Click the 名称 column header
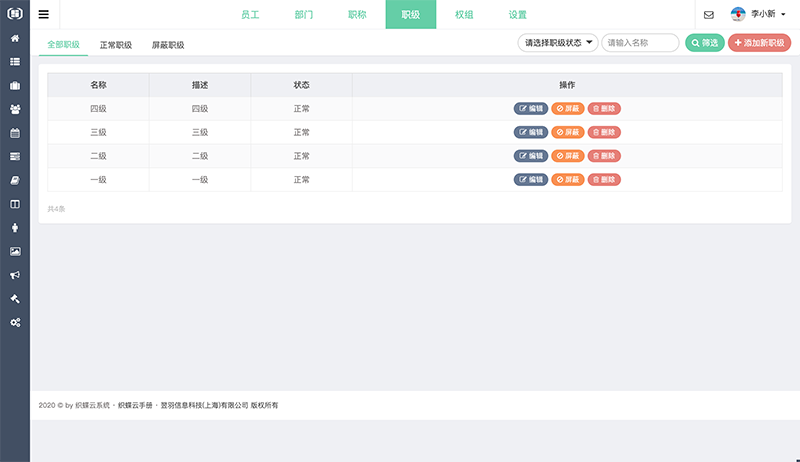800x462 pixels. [98, 85]
